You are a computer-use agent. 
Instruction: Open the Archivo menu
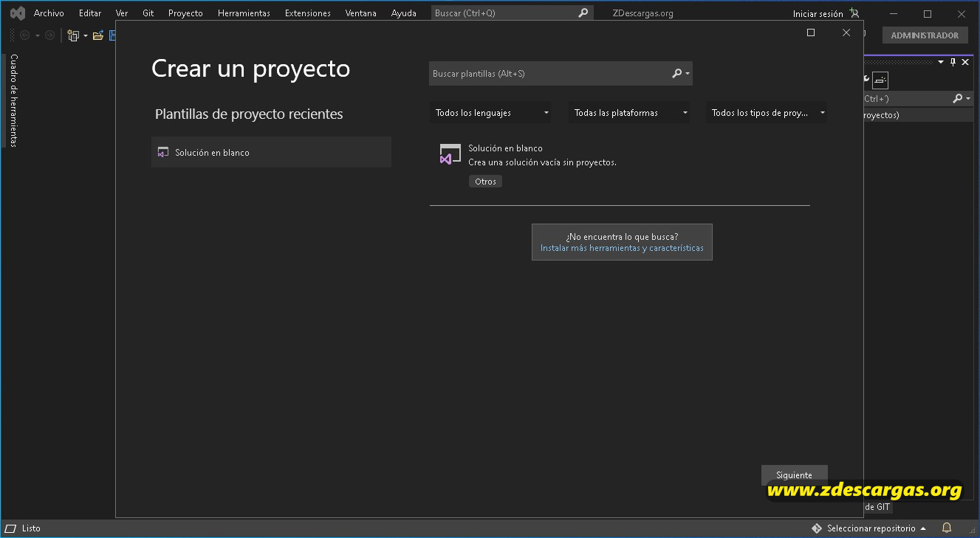(x=49, y=13)
